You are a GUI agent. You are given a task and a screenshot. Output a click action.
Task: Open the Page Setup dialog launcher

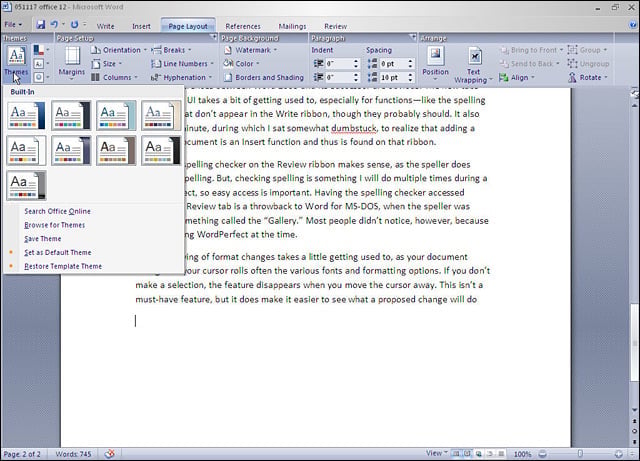coord(213,37)
